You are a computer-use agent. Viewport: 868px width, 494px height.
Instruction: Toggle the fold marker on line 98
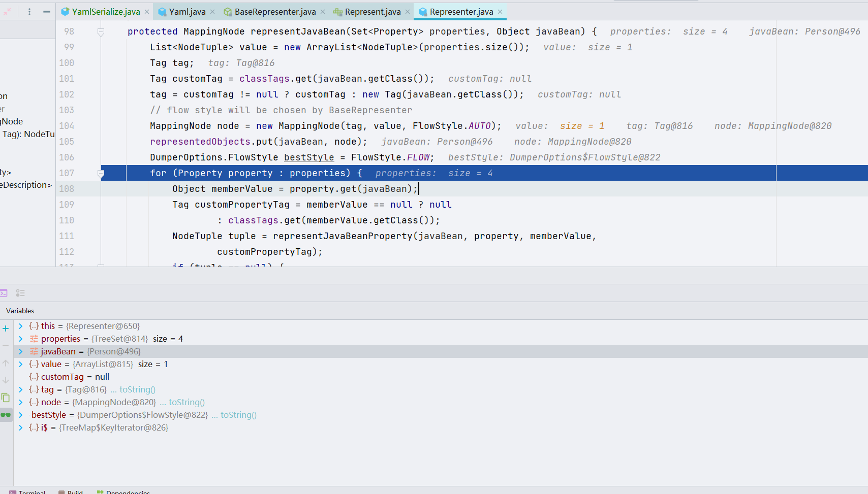[101, 32]
